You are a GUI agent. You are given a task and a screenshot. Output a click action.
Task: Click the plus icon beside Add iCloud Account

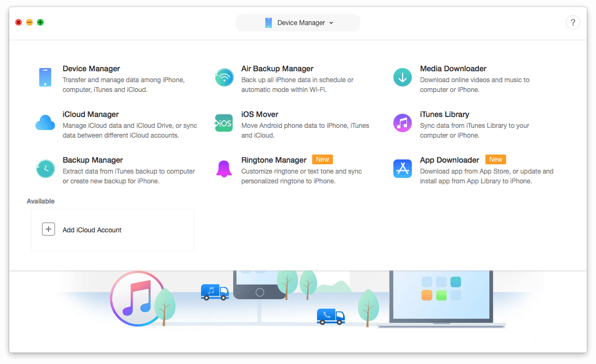tap(48, 229)
